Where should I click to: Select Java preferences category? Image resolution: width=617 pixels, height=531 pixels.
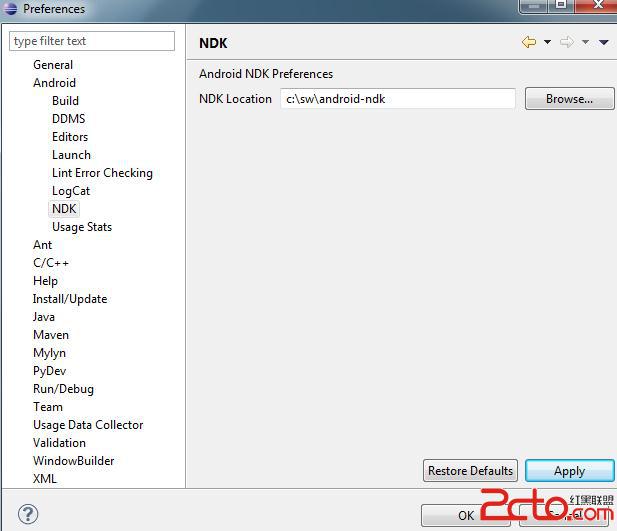pos(44,317)
